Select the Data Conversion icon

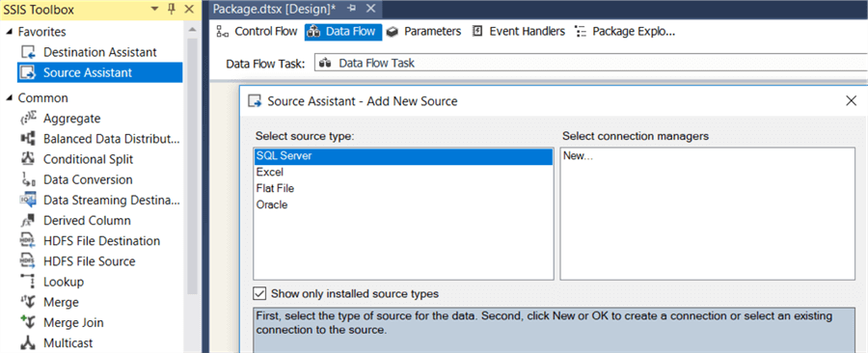point(28,179)
